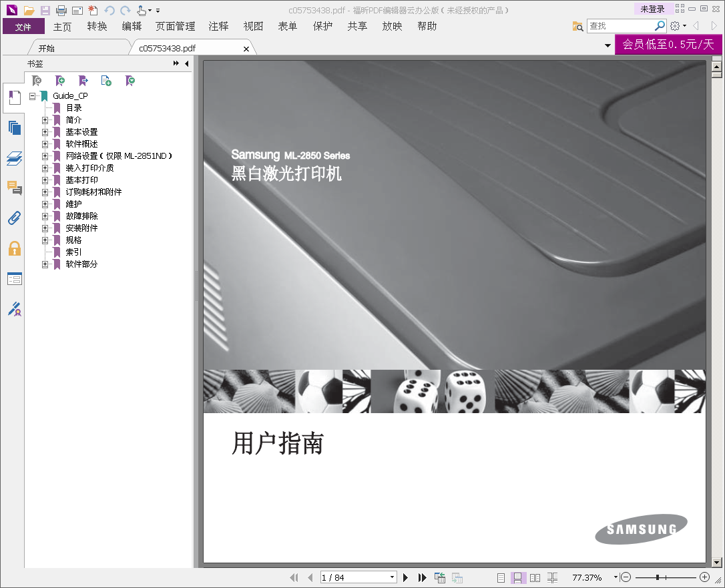Toggle continuous page view mode
Screen dimensions: 725x588
tap(517, 577)
